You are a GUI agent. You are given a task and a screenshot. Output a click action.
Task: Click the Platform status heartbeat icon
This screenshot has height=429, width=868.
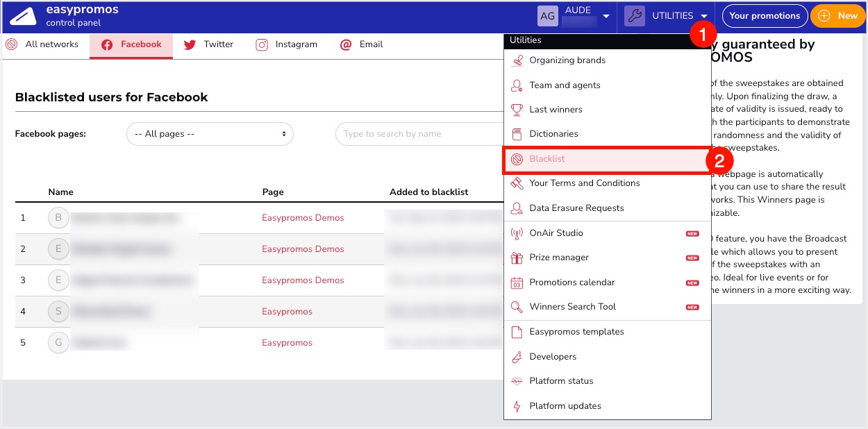pyautogui.click(x=517, y=381)
